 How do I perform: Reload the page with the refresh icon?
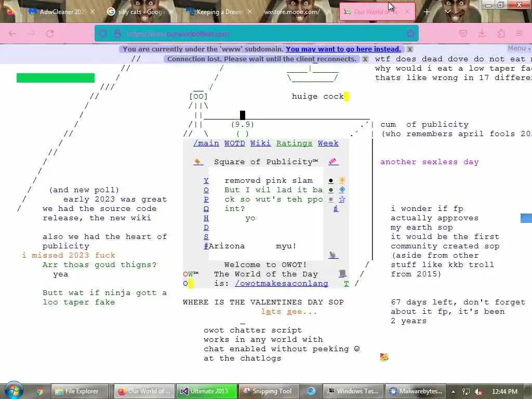pos(50,33)
